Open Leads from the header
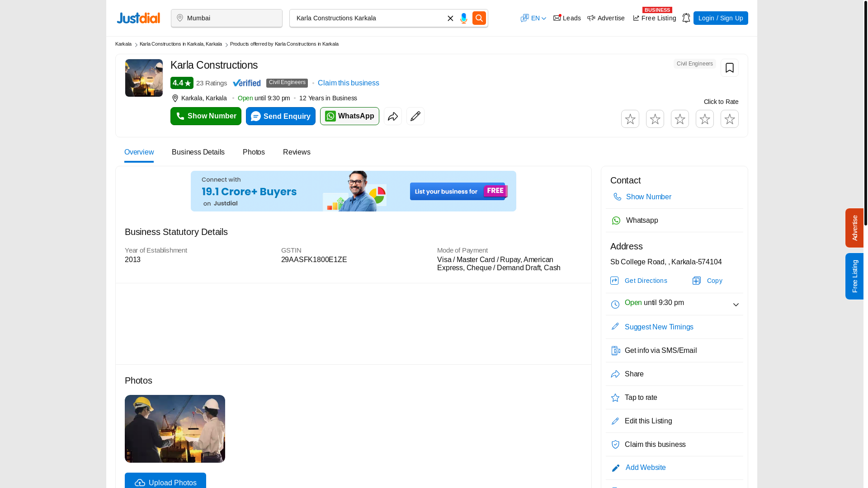The image size is (868, 488). [567, 18]
